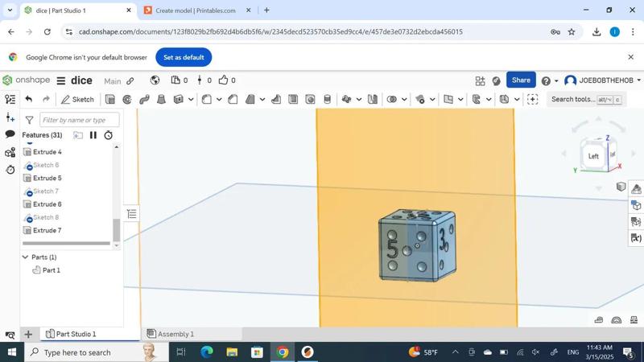Expand the Plane tool dropdown
Screen dimensions: 644x362
click(460, 99)
